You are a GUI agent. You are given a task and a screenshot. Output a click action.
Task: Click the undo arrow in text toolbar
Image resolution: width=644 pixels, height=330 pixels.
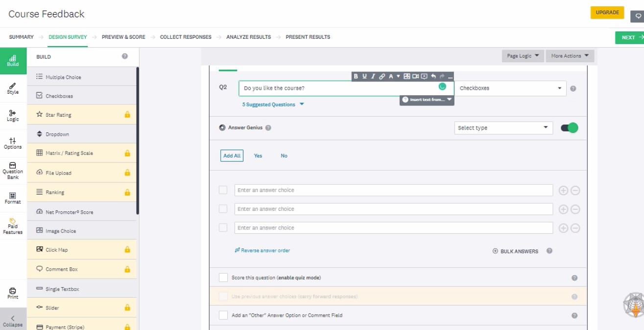click(433, 76)
